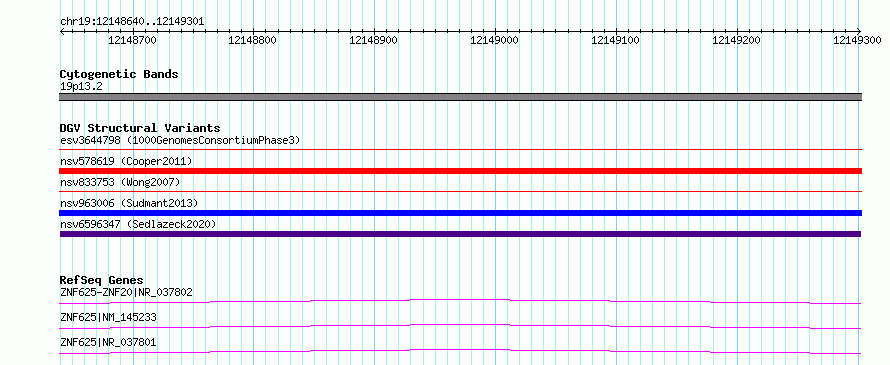
Task: Select the Cytogenetic Bands track title
Action: click(x=119, y=74)
